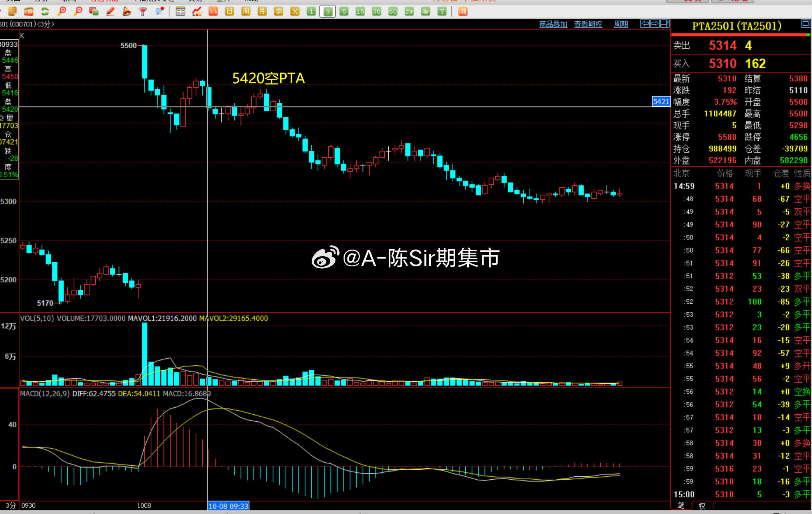
Task: Select the 月 monthly period
Action: 262,12
